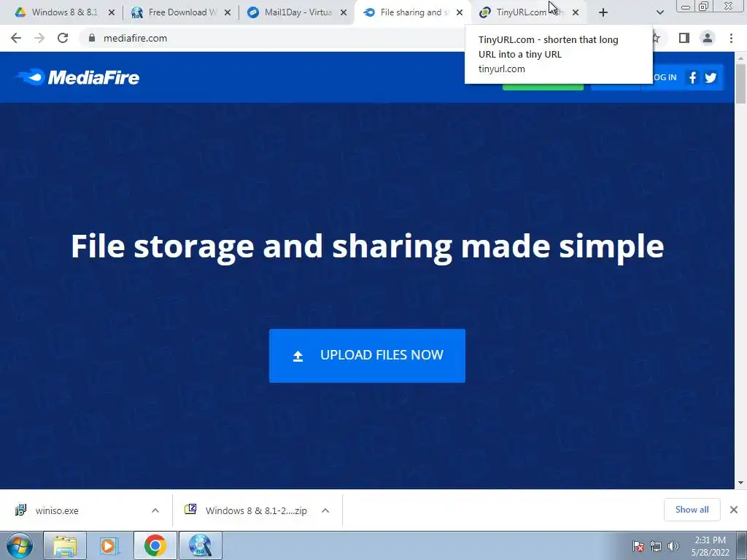Open the Chrome three-dot menu
The height and width of the screenshot is (560, 747).
(x=731, y=38)
